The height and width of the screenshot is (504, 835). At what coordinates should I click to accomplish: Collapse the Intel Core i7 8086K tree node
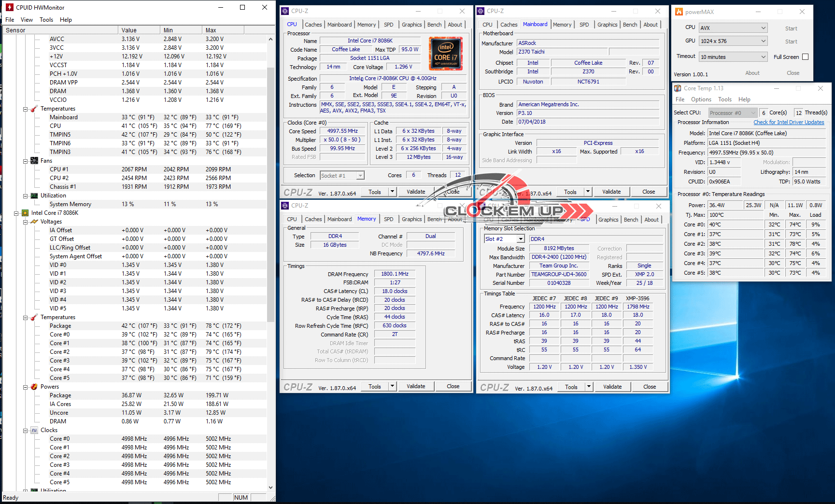[16, 213]
